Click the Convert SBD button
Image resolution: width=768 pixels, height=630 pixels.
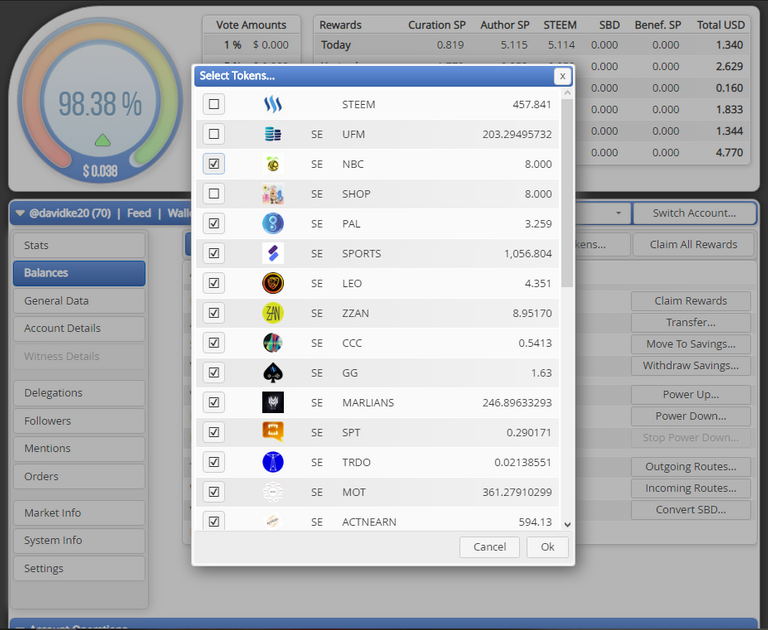tap(691, 509)
